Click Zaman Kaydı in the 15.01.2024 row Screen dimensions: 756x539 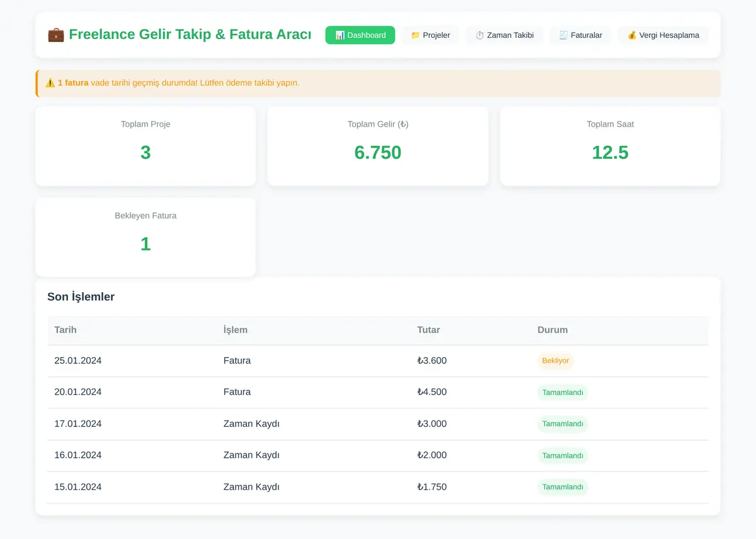tap(251, 487)
